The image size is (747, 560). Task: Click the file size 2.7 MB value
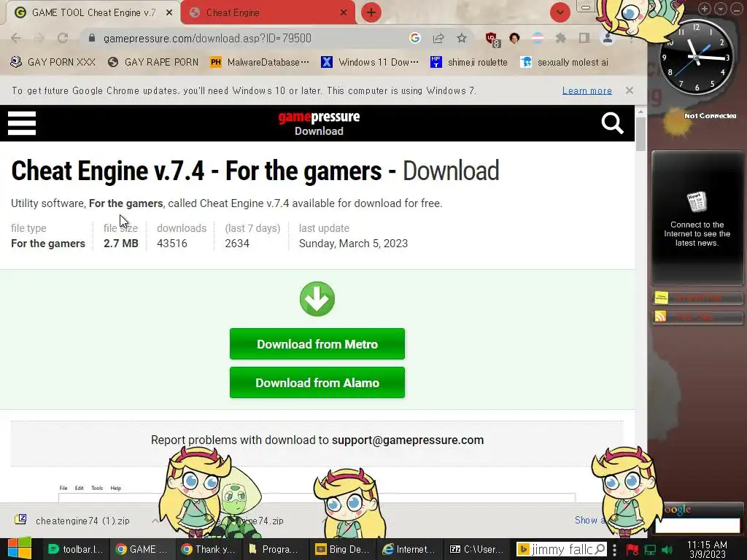point(121,244)
